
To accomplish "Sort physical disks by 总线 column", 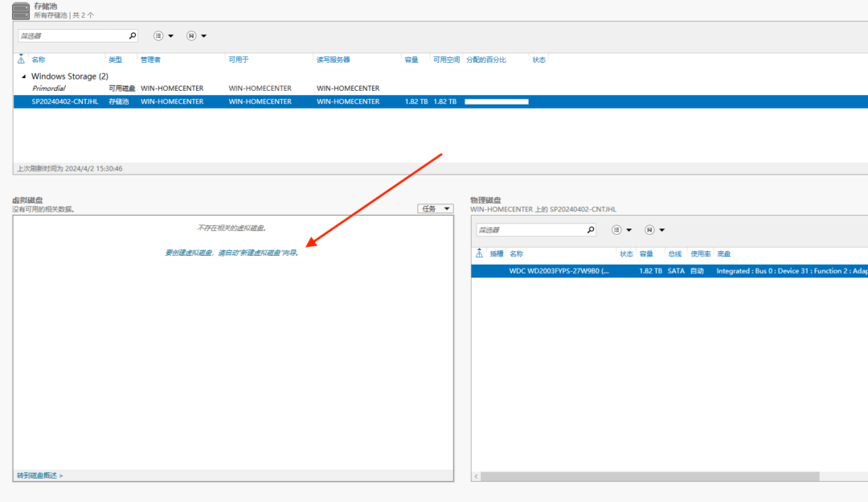I will coord(675,253).
